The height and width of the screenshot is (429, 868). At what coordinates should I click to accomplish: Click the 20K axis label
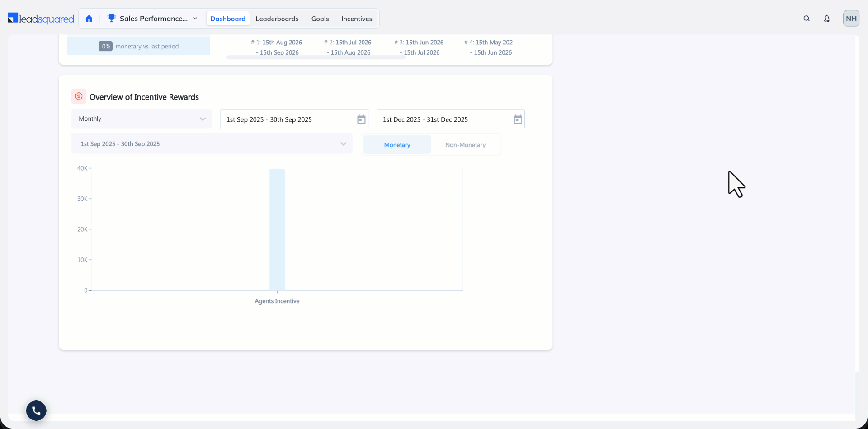[x=82, y=229]
